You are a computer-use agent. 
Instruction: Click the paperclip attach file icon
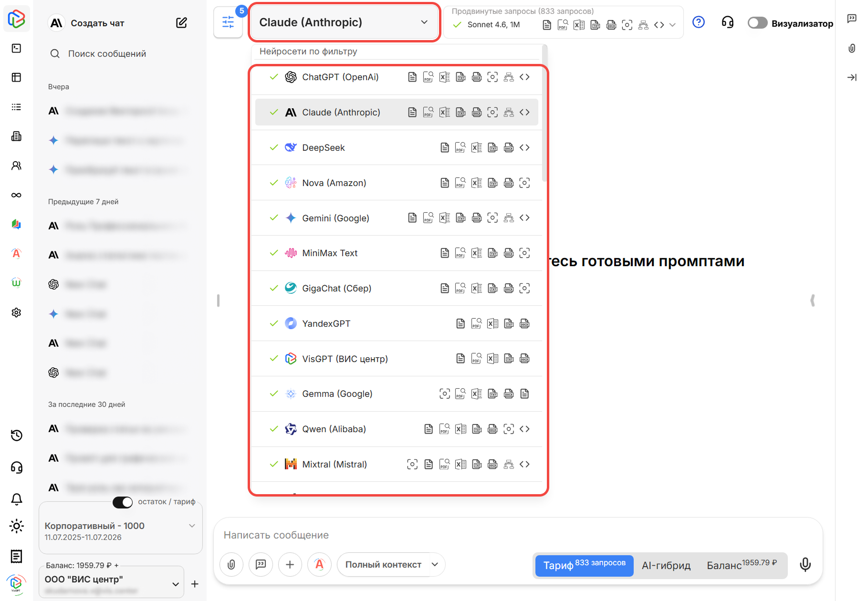231,565
